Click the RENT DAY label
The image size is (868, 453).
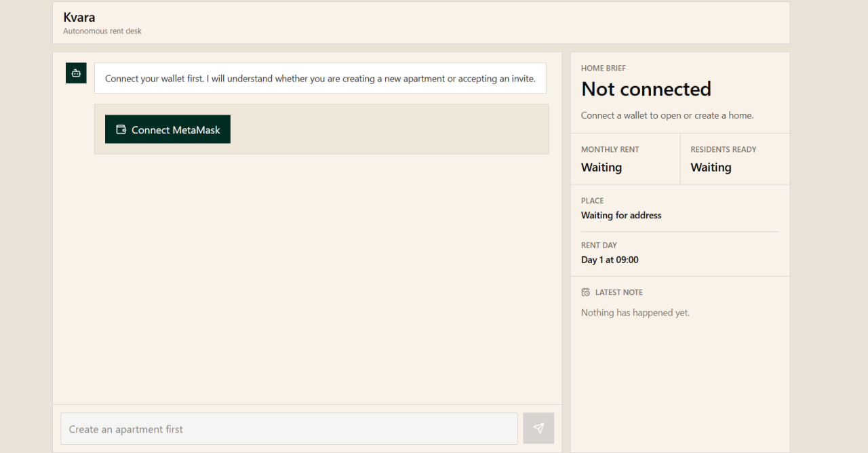599,245
